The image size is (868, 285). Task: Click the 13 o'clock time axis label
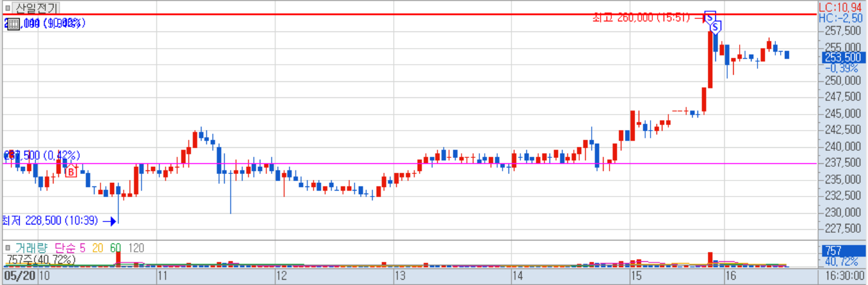click(400, 276)
